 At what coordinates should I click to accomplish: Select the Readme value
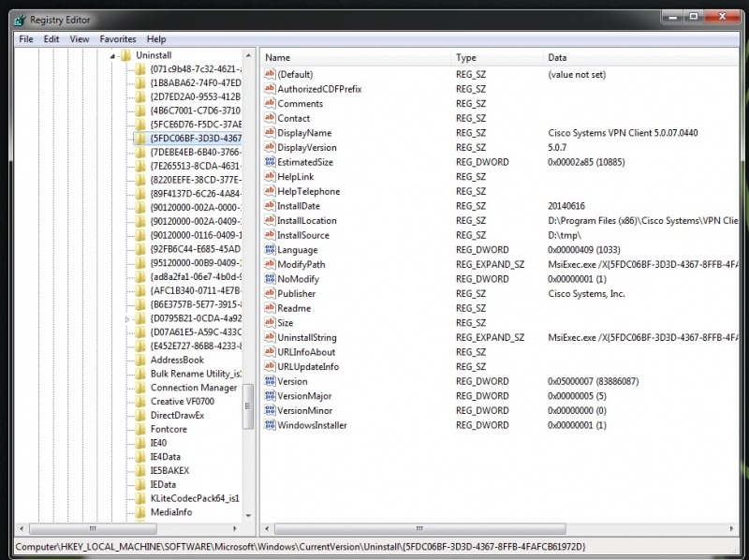tap(294, 308)
